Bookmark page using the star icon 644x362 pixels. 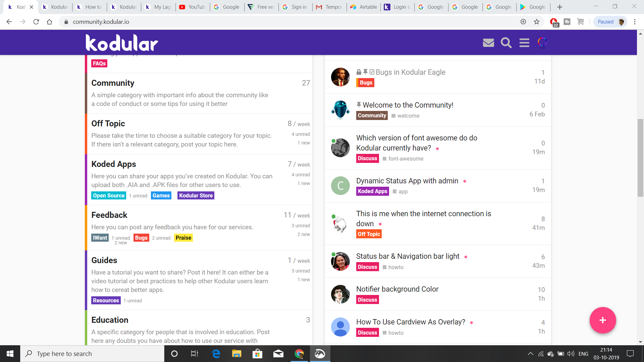(x=537, y=22)
